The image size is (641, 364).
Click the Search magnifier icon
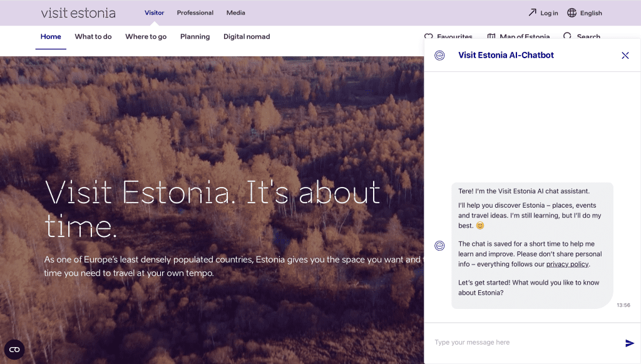click(567, 37)
